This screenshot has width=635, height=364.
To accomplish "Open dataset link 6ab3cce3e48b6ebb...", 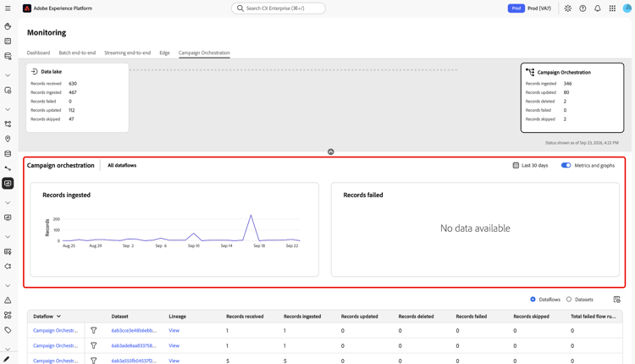I will click(x=134, y=330).
